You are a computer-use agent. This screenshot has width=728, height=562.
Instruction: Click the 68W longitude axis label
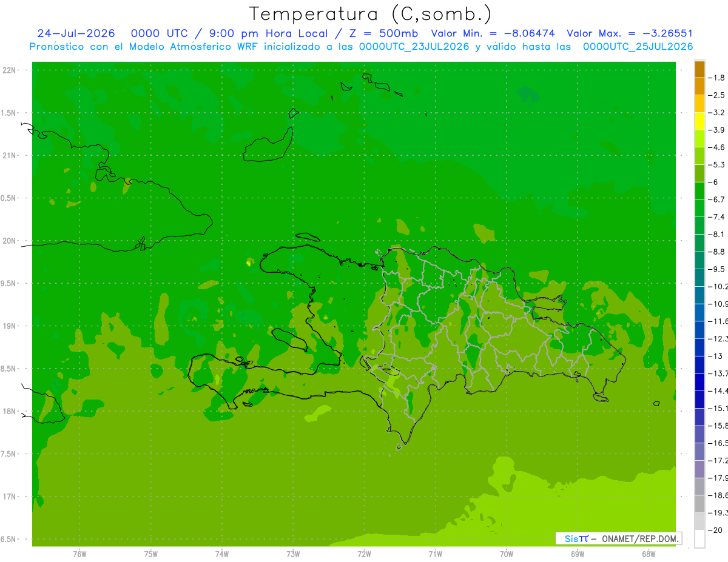point(649,554)
